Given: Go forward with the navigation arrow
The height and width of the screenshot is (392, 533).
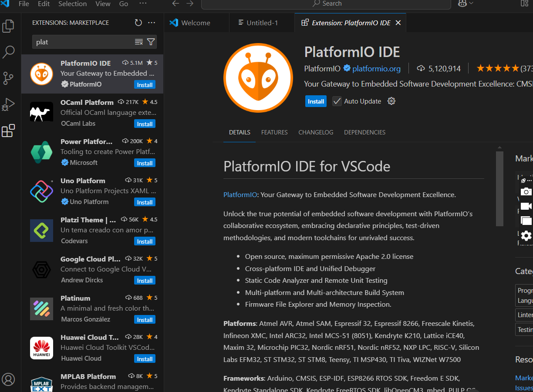Looking at the screenshot, I should [190, 3].
